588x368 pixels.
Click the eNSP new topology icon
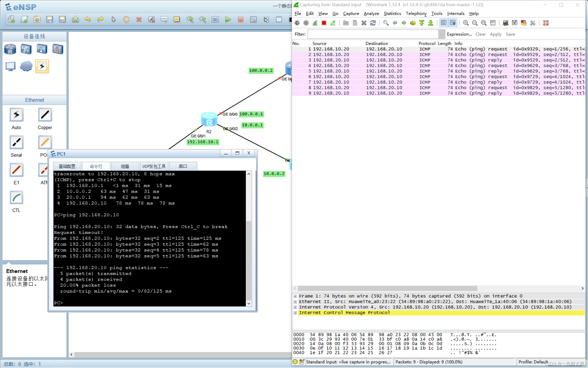coord(11,20)
